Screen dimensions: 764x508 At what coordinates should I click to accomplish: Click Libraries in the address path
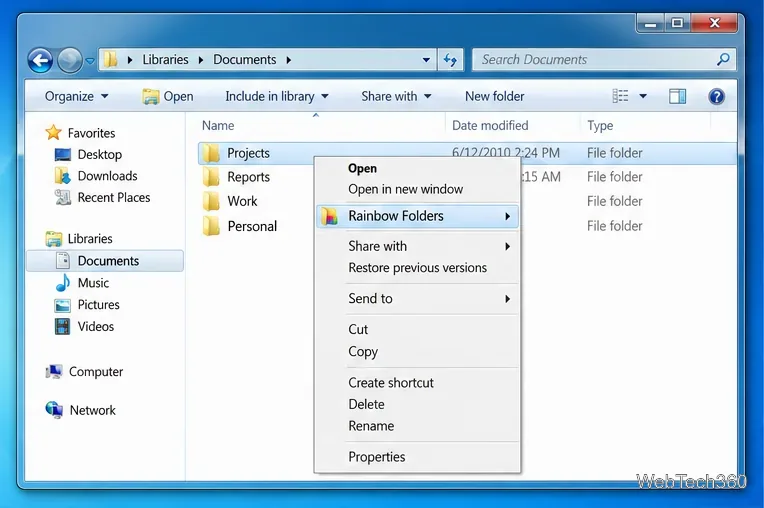165,59
